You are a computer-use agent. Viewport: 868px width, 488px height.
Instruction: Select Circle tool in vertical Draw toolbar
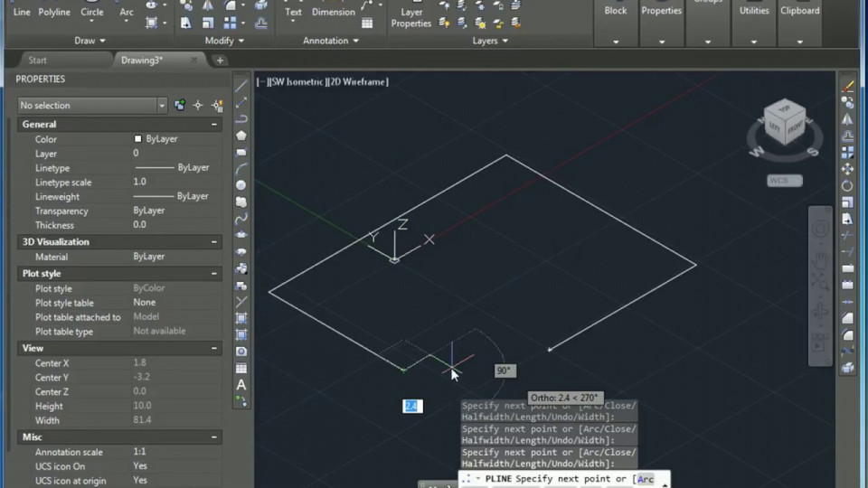tap(241, 185)
